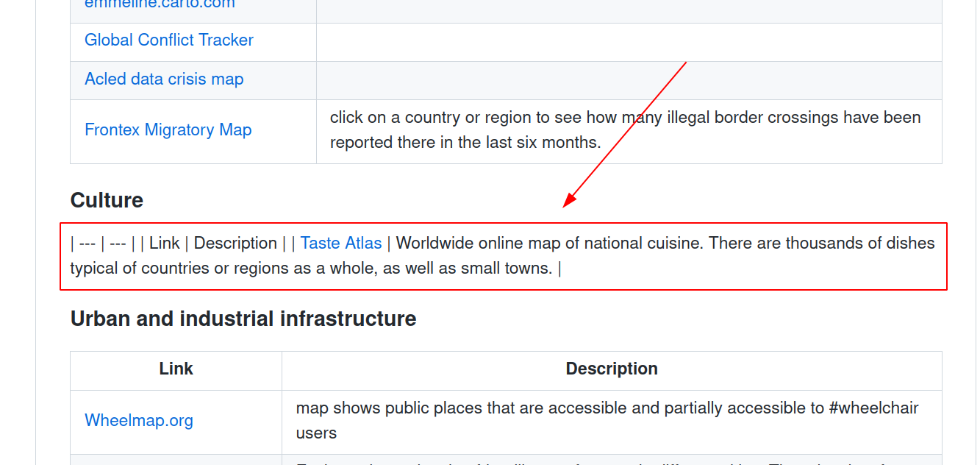
Task: Click the Link column header in the table
Action: (x=176, y=369)
